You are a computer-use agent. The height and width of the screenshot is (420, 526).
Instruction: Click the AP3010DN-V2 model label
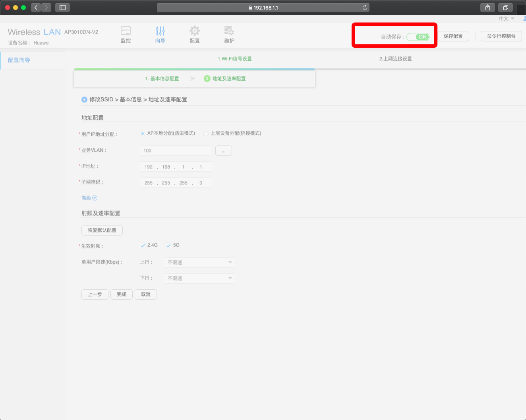point(81,32)
